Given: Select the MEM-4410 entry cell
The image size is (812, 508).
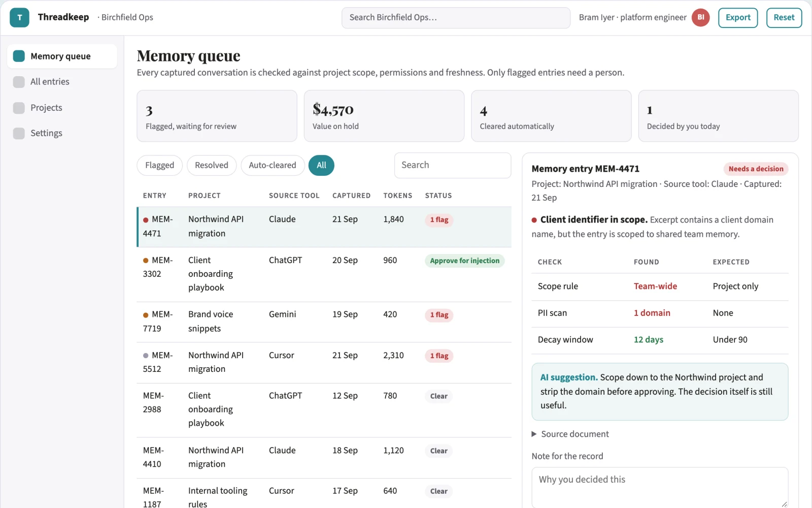Looking at the screenshot, I should [159, 457].
